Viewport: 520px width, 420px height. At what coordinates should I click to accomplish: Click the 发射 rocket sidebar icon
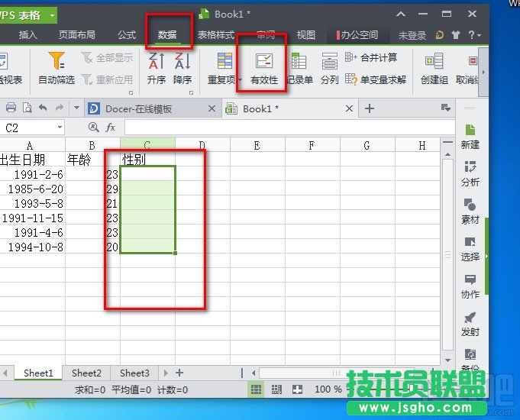pyautogui.click(x=470, y=324)
